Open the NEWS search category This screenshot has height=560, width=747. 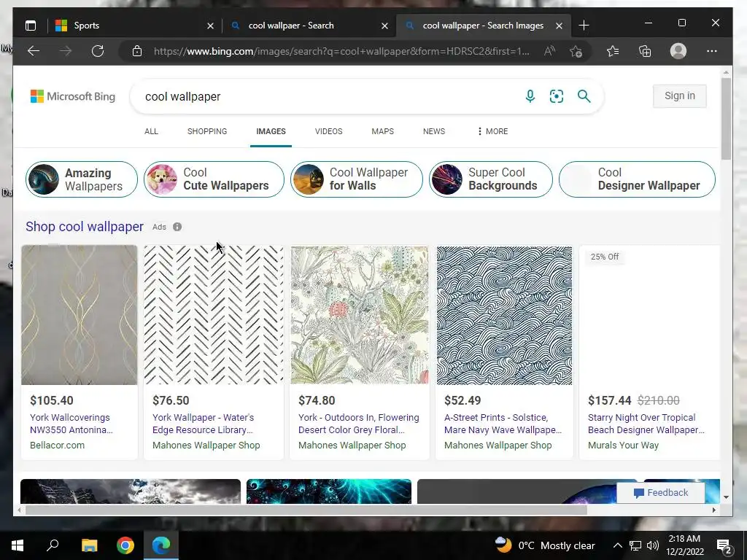point(434,131)
